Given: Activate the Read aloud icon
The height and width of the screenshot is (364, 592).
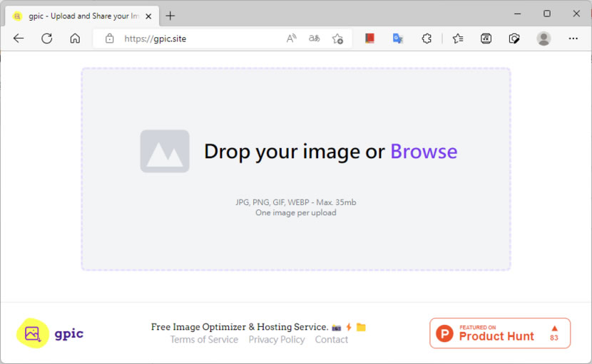Looking at the screenshot, I should pos(291,38).
